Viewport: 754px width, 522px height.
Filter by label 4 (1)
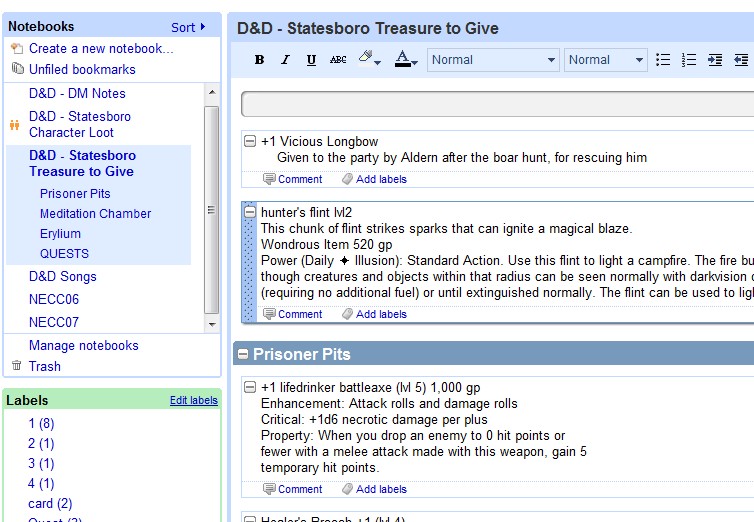(41, 484)
